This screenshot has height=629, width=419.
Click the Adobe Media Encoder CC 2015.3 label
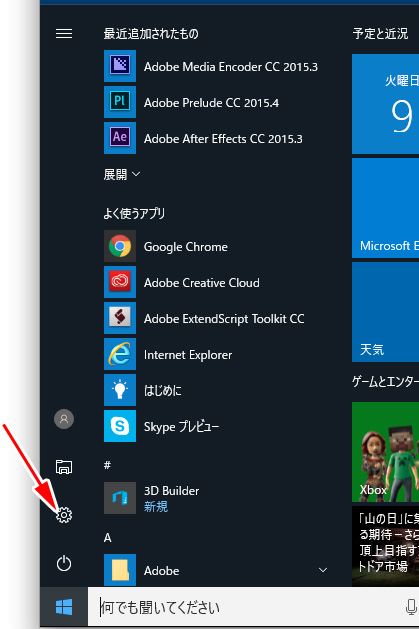coord(231,67)
